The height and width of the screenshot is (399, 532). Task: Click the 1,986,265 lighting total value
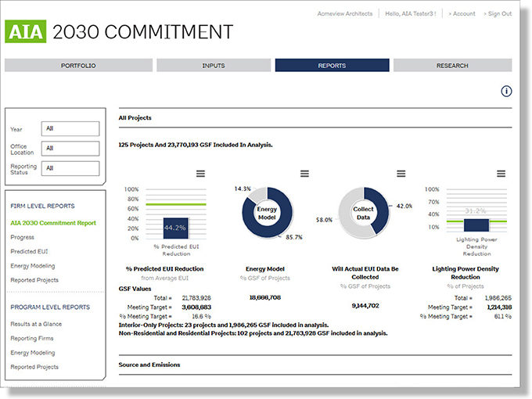(498, 298)
